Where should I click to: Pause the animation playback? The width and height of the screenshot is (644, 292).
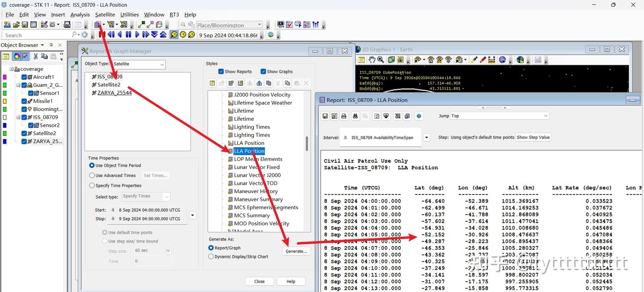[x=128, y=34]
